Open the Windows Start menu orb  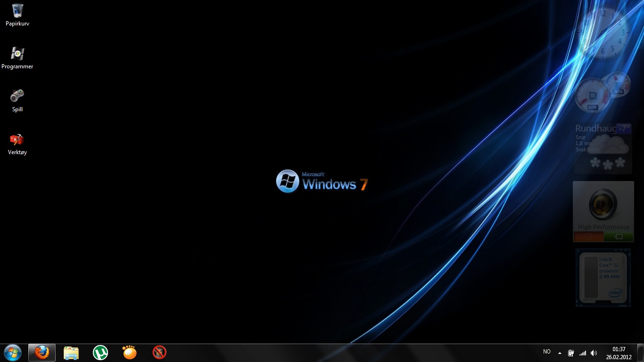point(13,353)
